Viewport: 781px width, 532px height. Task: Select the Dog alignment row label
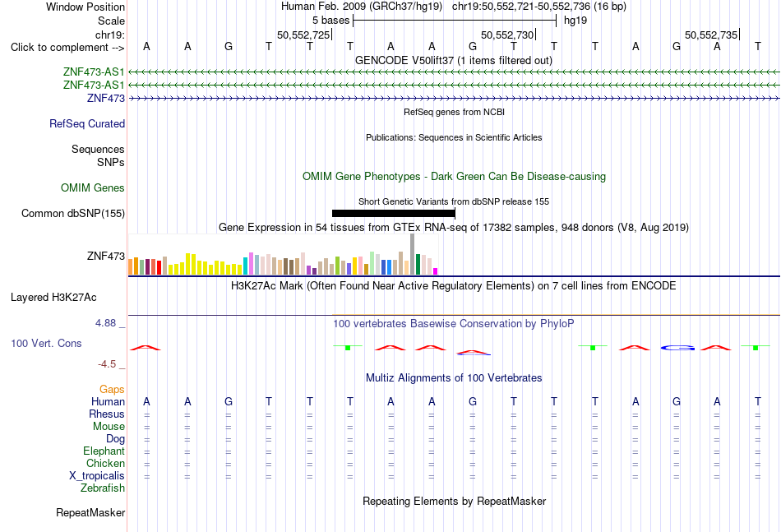(x=116, y=439)
